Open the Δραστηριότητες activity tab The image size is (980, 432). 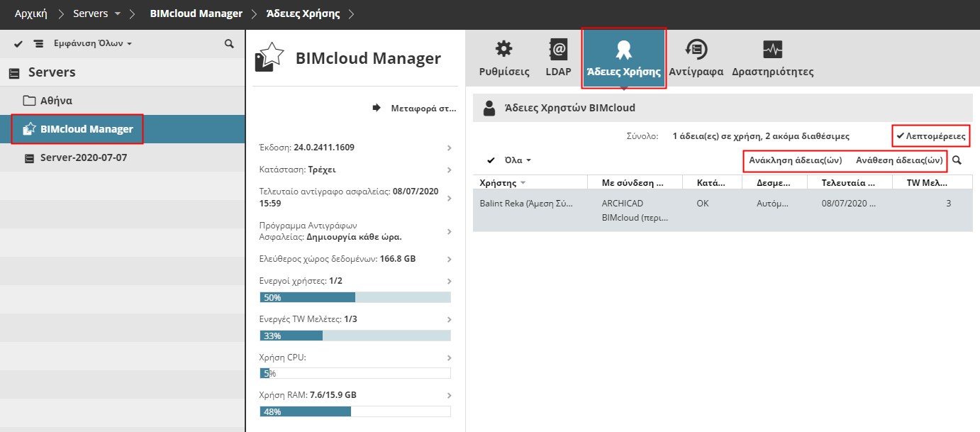[x=772, y=59]
